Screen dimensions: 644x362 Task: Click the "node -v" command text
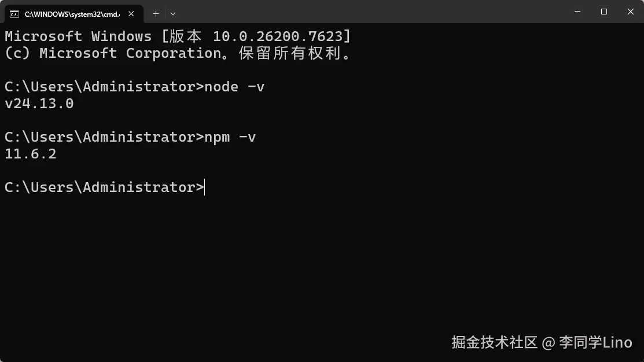pos(234,87)
